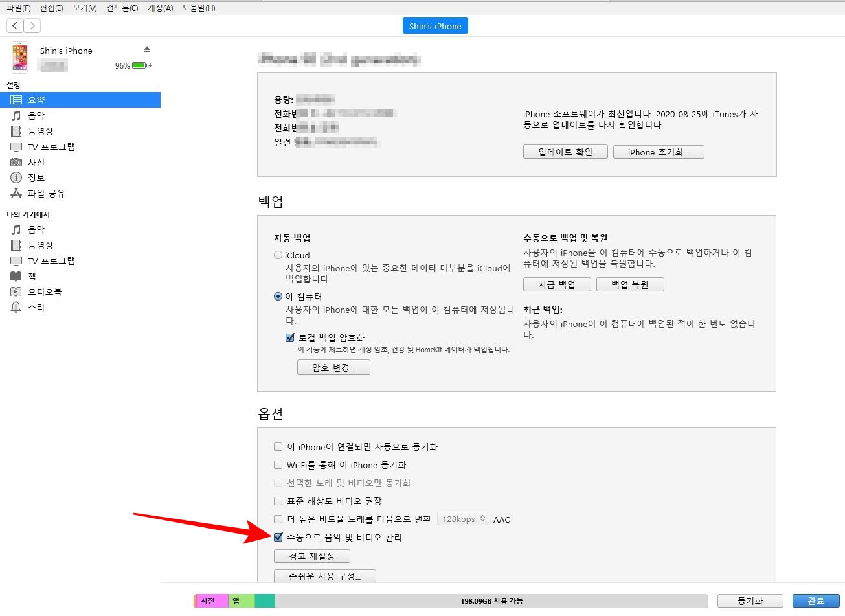This screenshot has height=616, width=845.
Task: Uncheck 수동으로 음악 및 비디오 관리
Action: (x=278, y=537)
